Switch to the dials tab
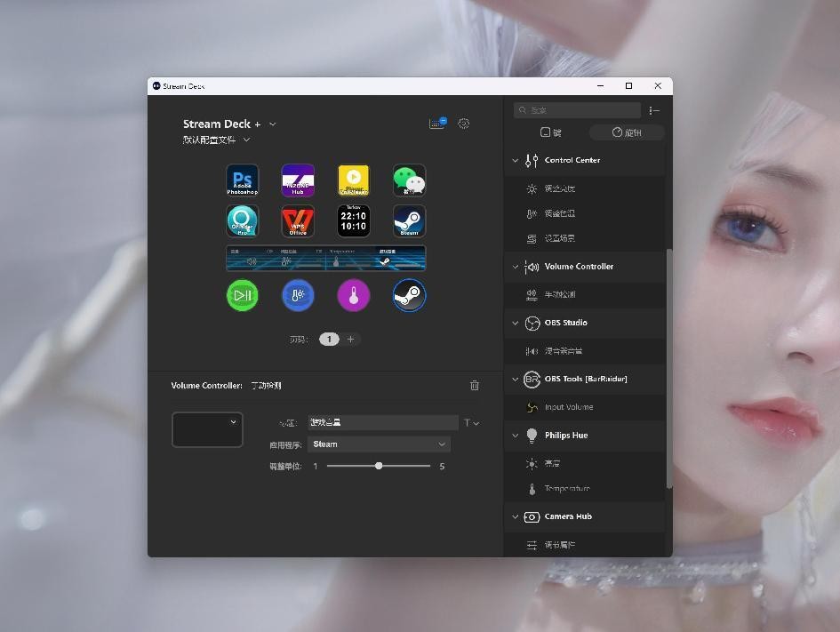This screenshot has height=632, width=840. [627, 132]
